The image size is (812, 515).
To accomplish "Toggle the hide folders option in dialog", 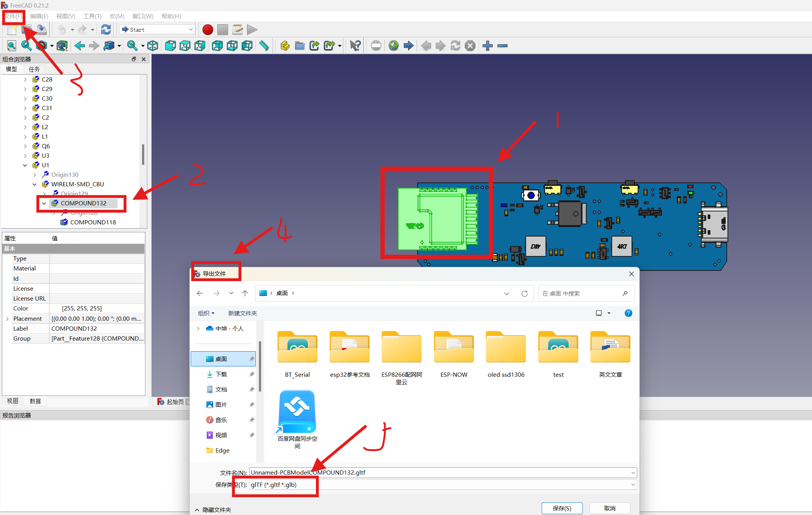I will click(213, 510).
